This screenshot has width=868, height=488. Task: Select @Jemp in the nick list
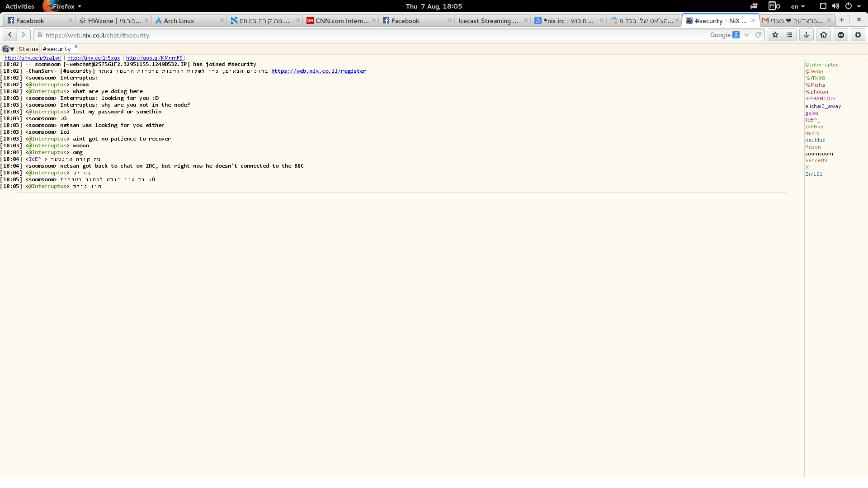tap(814, 71)
